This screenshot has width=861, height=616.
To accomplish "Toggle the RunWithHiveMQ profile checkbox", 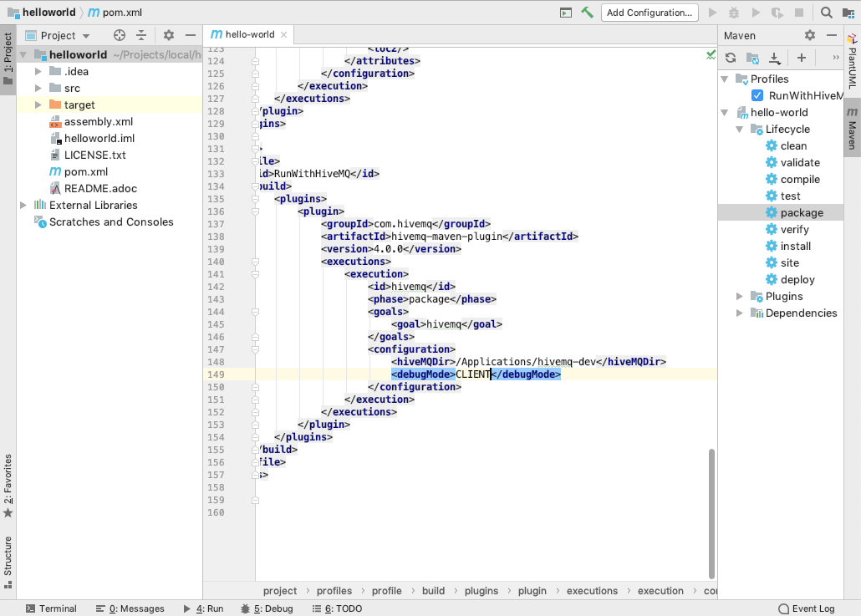I will click(757, 95).
